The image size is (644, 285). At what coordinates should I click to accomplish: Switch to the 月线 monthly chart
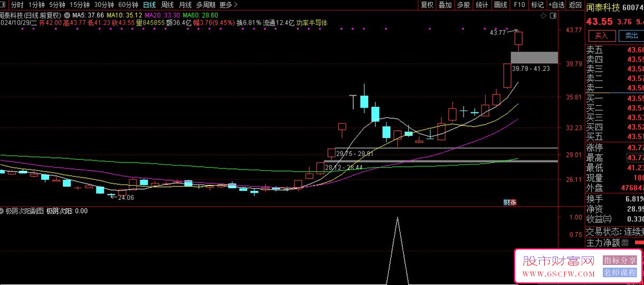pos(185,5)
